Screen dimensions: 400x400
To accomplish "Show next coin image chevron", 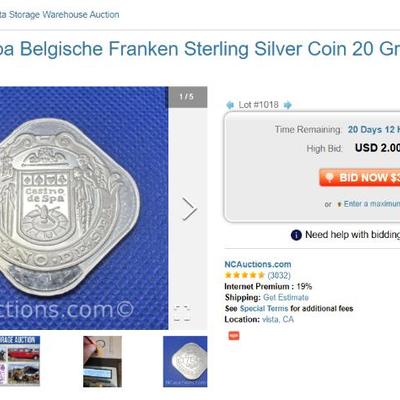I will pyautogui.click(x=190, y=209).
